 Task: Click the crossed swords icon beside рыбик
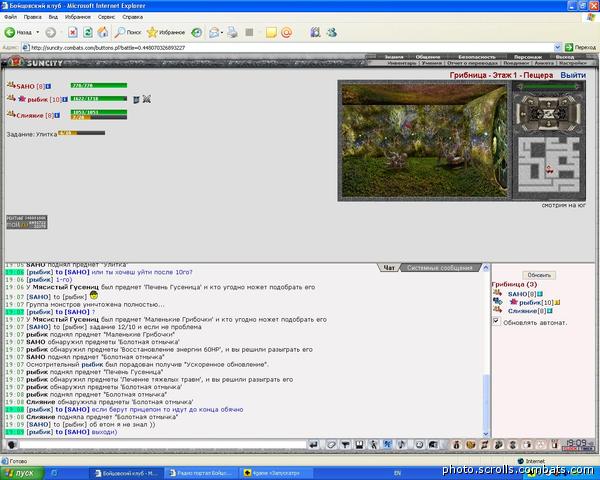pos(146,99)
